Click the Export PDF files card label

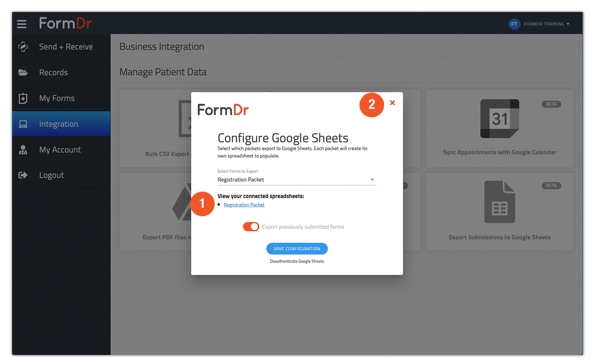[x=167, y=237]
